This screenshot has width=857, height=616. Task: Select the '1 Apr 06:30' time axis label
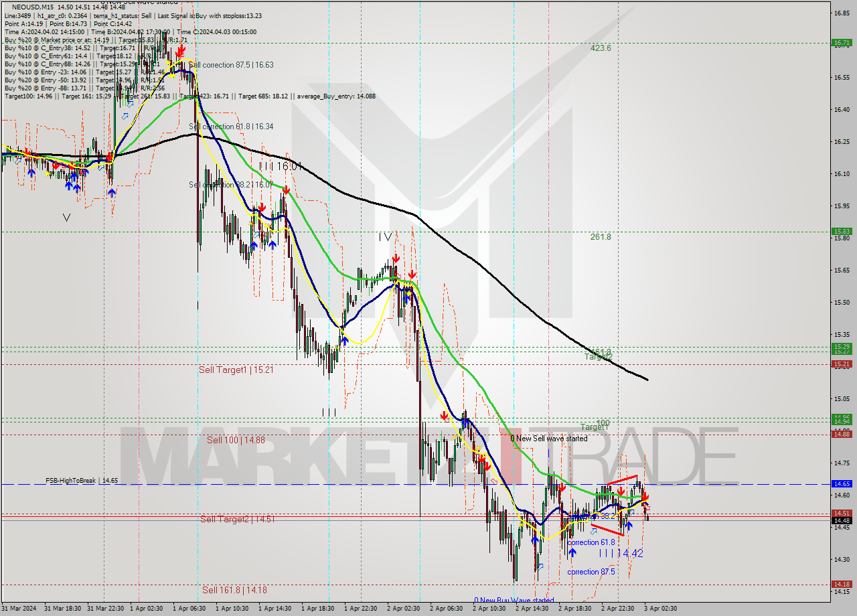click(190, 609)
